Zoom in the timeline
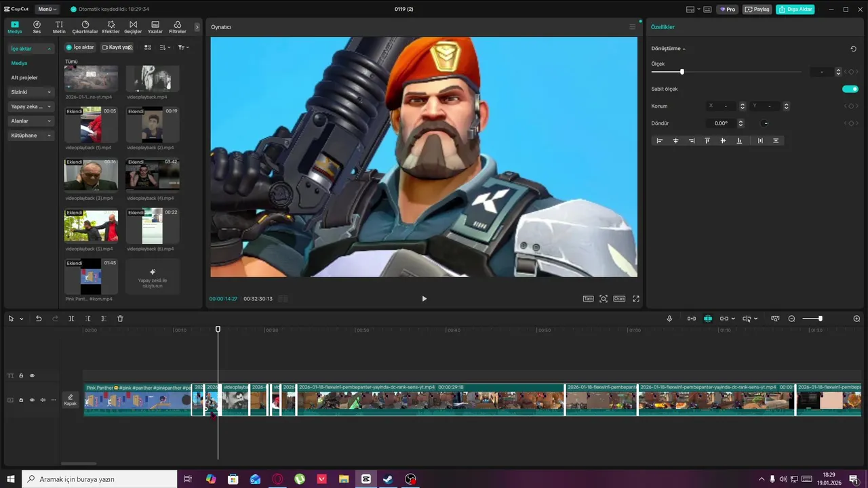868x488 pixels. (x=856, y=319)
